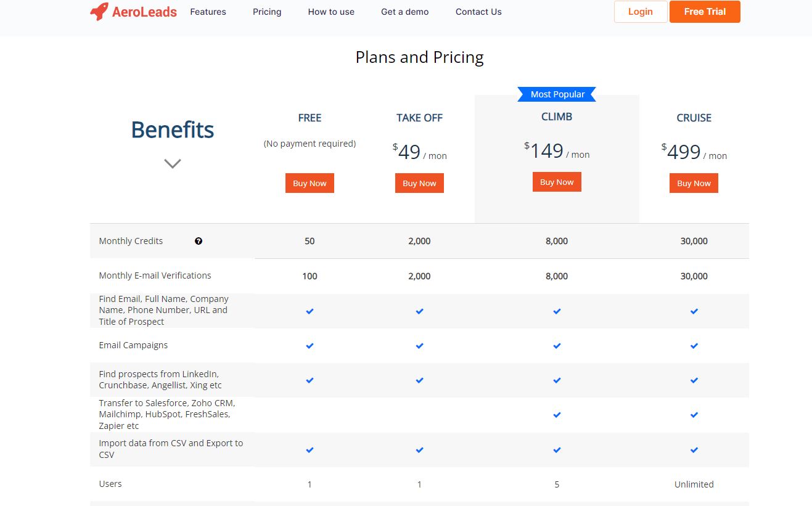This screenshot has height=506, width=812.
Task: Open the Features menu item
Action: [x=208, y=12]
